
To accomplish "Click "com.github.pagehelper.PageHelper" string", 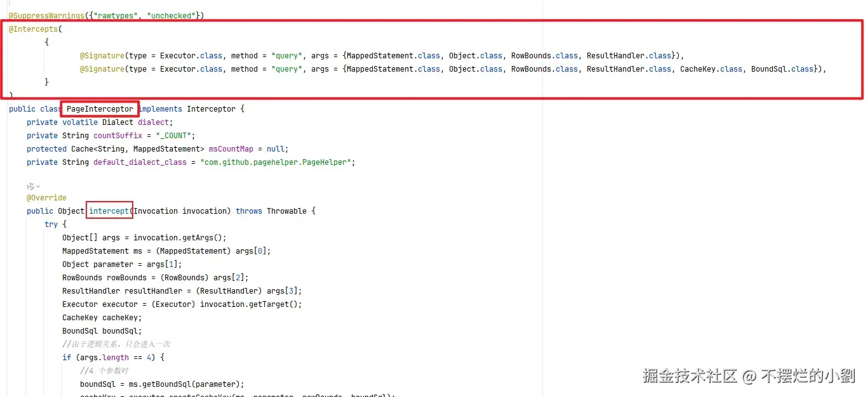I will (276, 162).
